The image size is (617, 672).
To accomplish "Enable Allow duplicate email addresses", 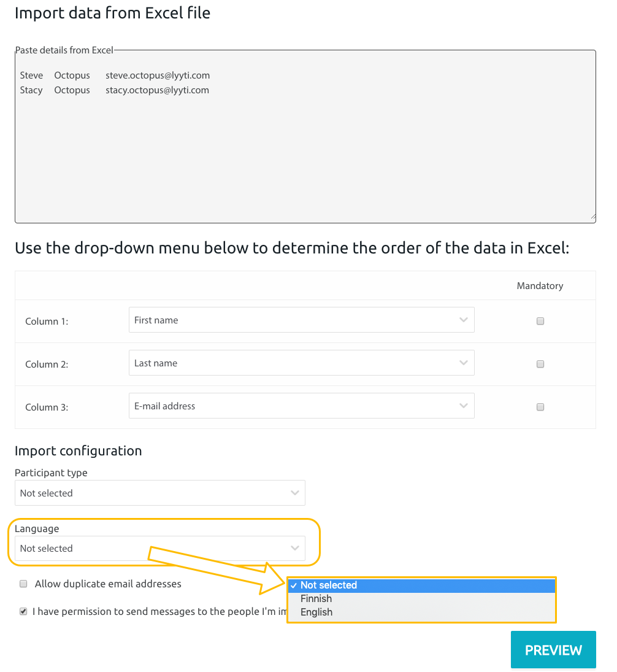I will pyautogui.click(x=24, y=584).
